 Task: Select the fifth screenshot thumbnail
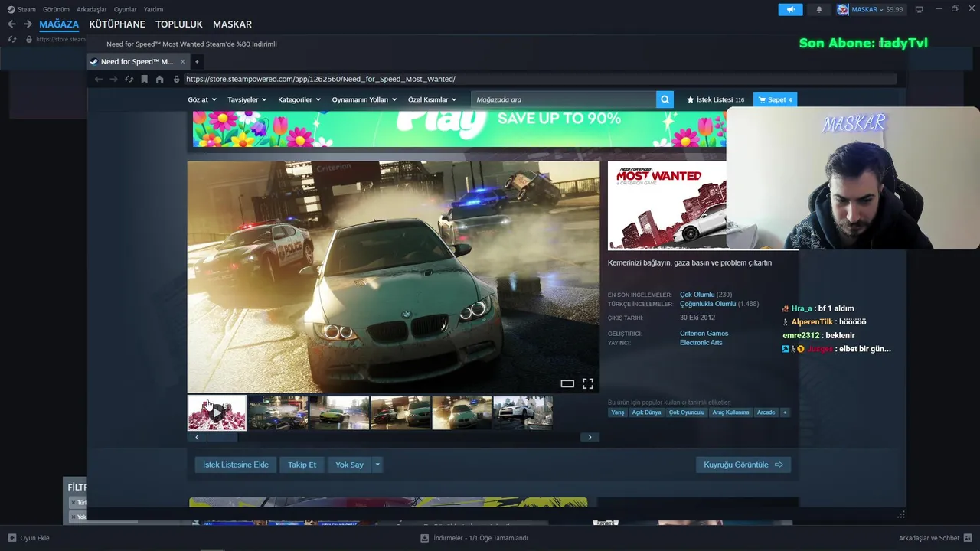click(462, 412)
